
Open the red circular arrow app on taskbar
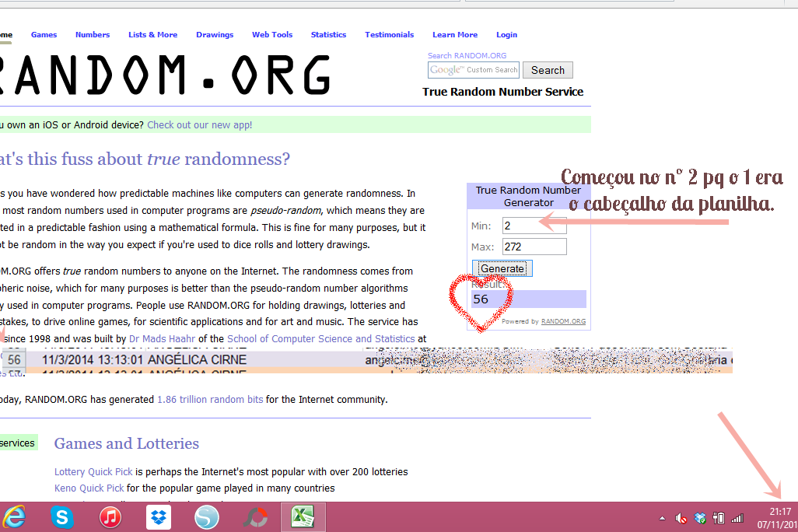[255, 518]
